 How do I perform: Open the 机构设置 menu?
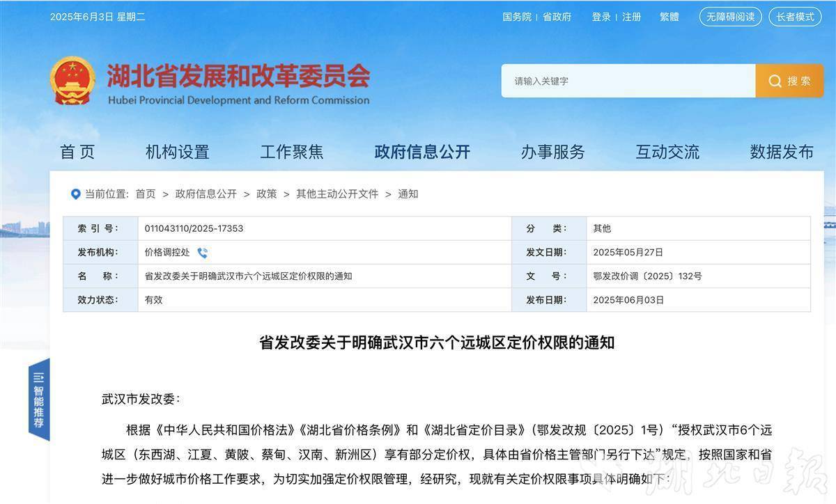click(x=177, y=152)
